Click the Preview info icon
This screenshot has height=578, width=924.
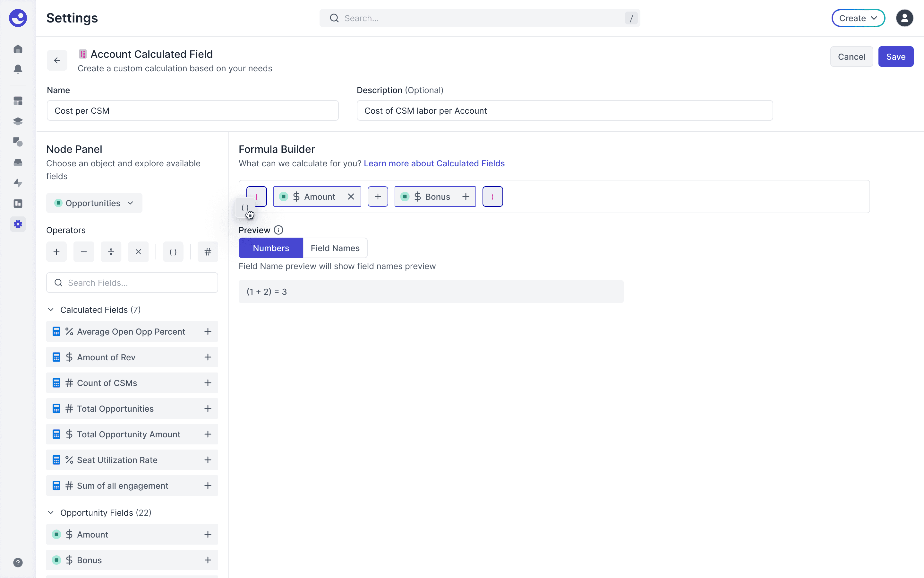pyautogui.click(x=278, y=230)
